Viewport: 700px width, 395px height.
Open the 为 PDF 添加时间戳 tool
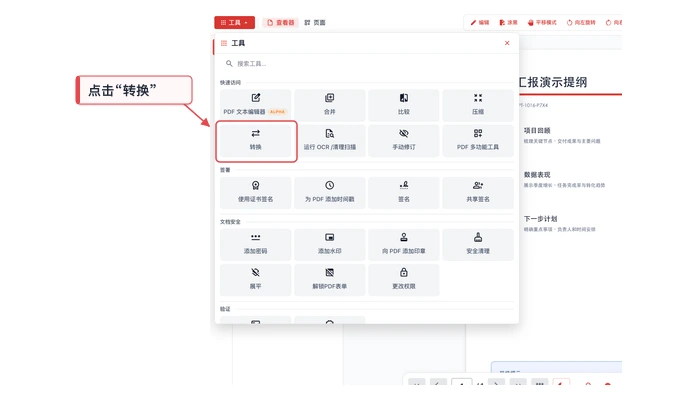coord(329,192)
